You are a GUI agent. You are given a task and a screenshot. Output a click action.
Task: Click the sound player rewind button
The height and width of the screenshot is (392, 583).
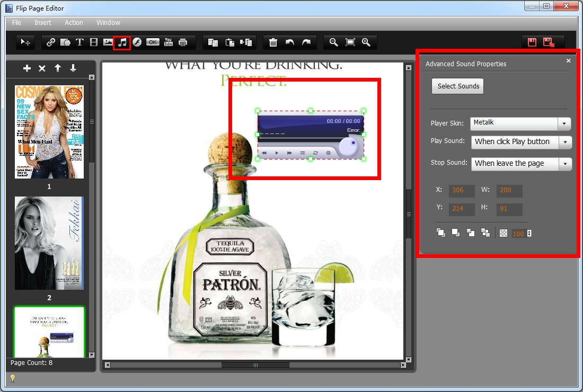point(264,153)
